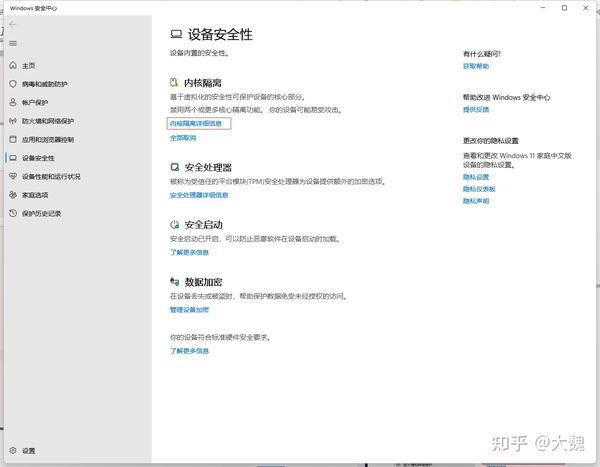The width and height of the screenshot is (600, 467).
Task: Click the 安全处理器 section heading text
Action: click(x=208, y=167)
